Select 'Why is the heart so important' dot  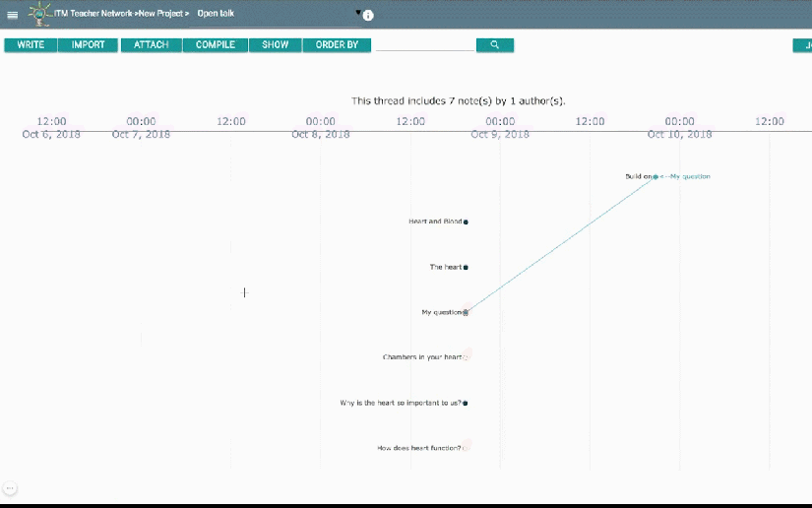(x=466, y=404)
